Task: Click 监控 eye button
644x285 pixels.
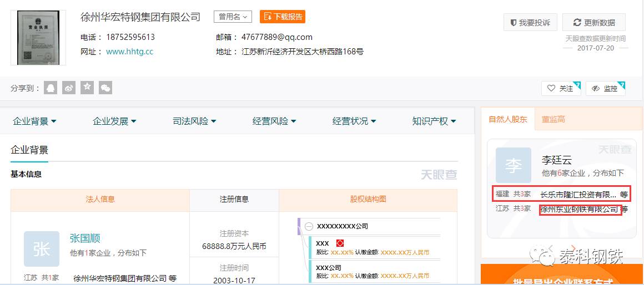Action: coord(605,89)
